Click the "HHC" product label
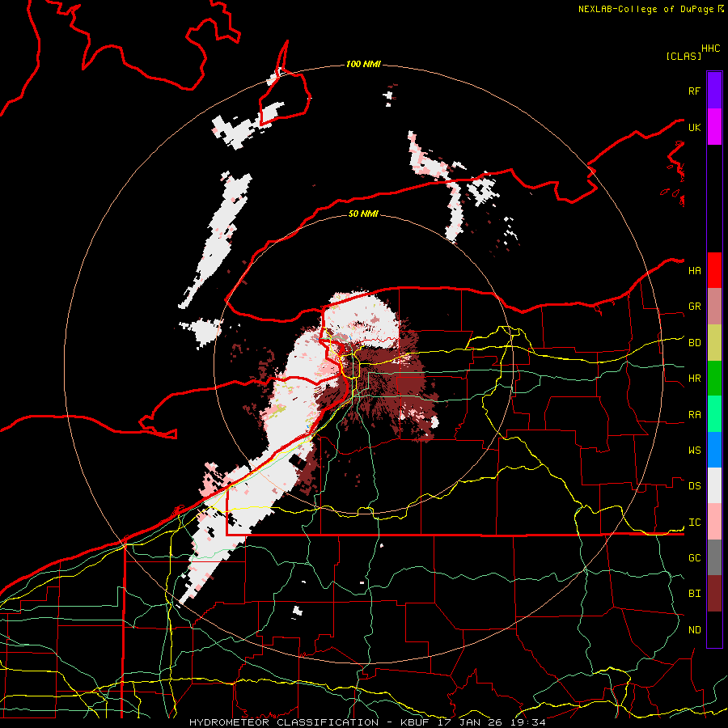Viewport: 728px width, 728px height. [711, 49]
